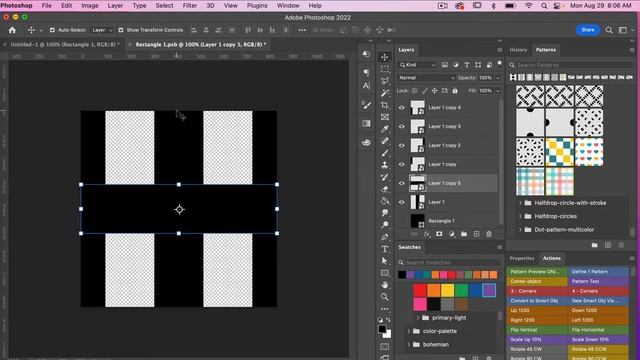
Task: Create new group folder in Layers panel
Action: coord(464,234)
